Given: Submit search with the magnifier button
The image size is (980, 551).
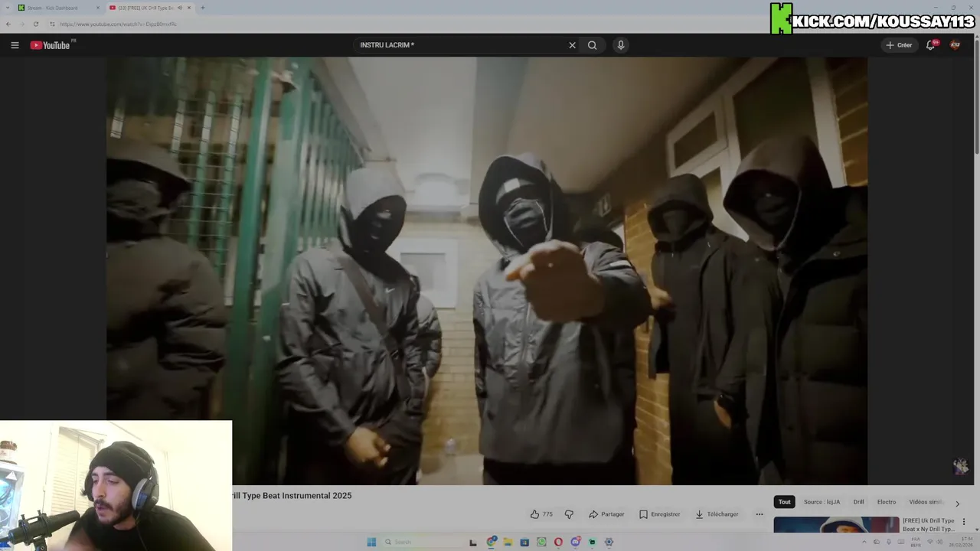Looking at the screenshot, I should coord(592,45).
